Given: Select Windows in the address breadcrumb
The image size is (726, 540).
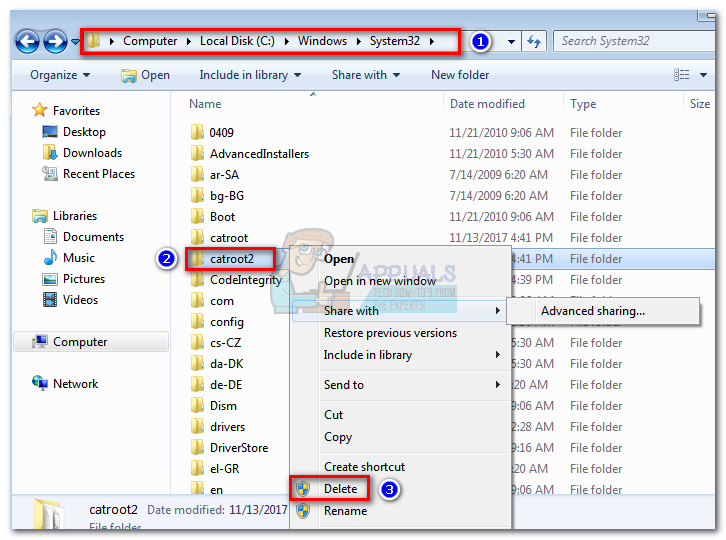Looking at the screenshot, I should (322, 41).
